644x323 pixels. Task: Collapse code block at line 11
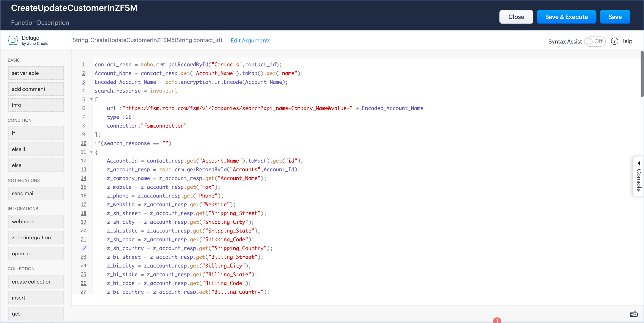click(x=91, y=152)
